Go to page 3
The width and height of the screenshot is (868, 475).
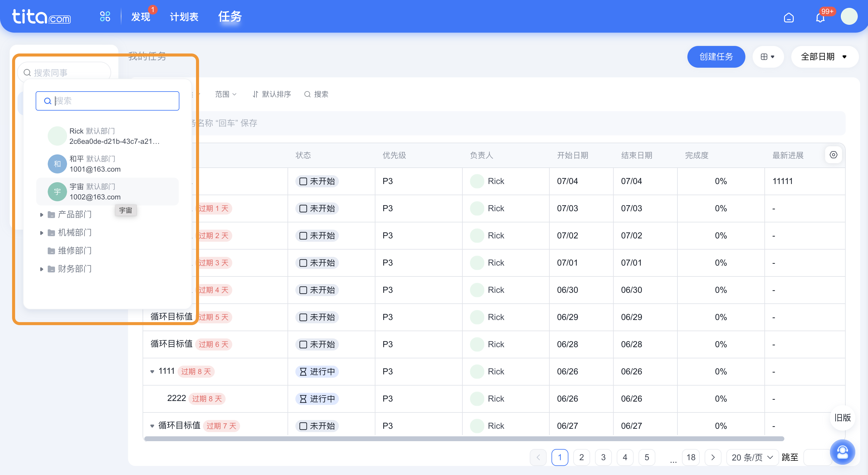coord(603,457)
